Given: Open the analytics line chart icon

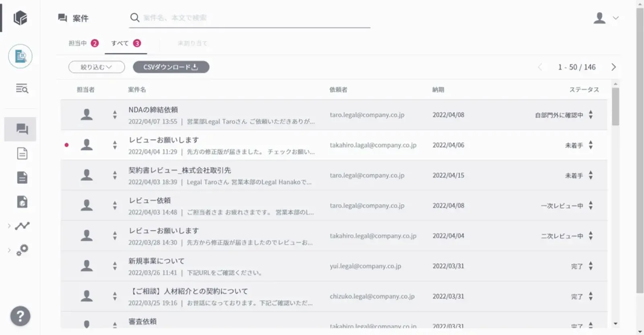Looking at the screenshot, I should click(22, 226).
